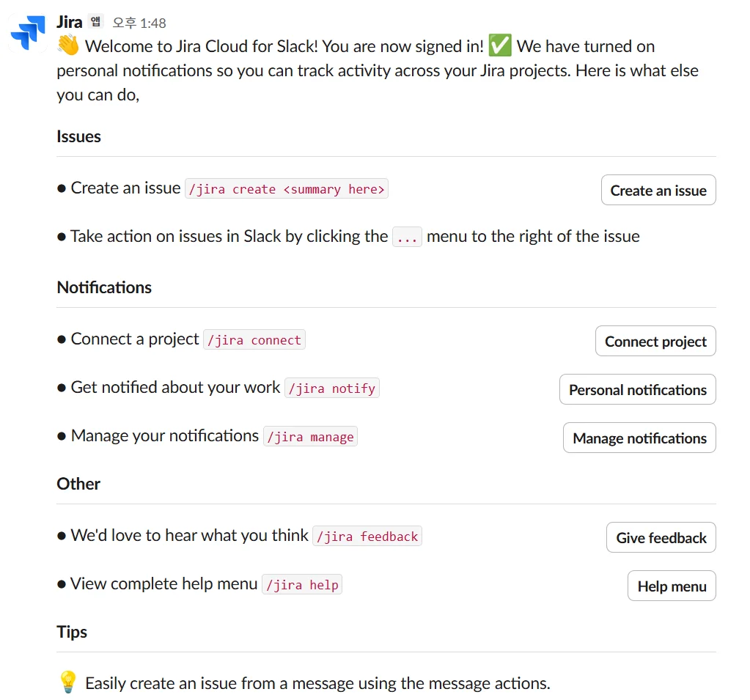The height and width of the screenshot is (700, 750).
Task: Click the /jira manage command snippet
Action: tap(310, 437)
